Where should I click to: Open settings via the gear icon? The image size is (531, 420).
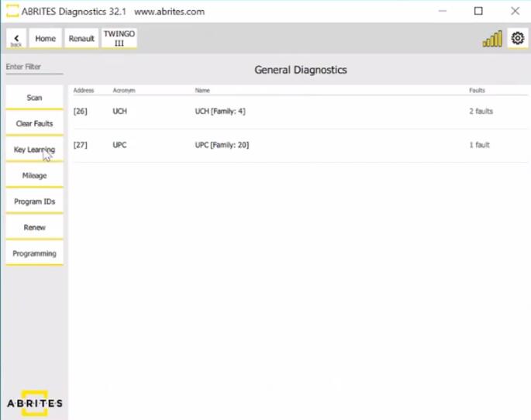tap(518, 39)
